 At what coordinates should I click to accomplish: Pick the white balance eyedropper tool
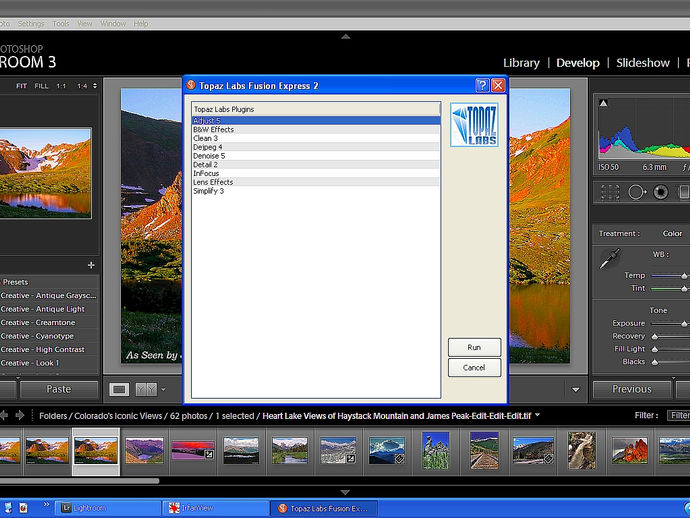pos(610,258)
